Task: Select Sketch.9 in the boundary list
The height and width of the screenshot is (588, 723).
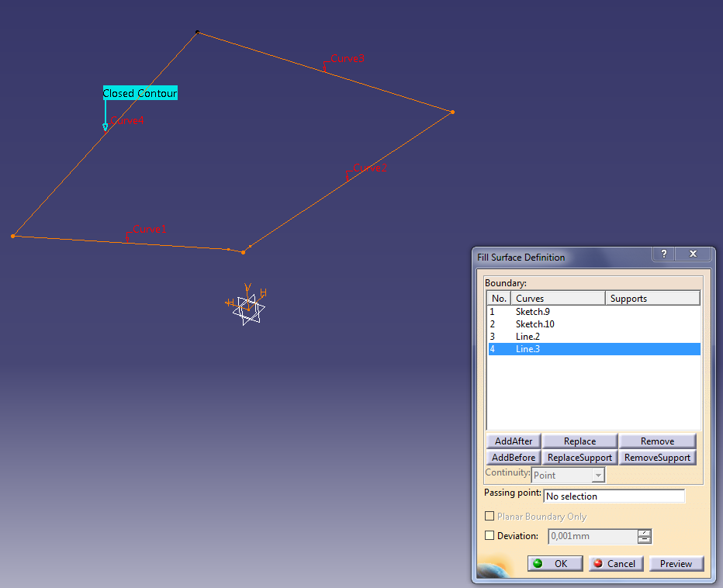Action: (x=534, y=311)
